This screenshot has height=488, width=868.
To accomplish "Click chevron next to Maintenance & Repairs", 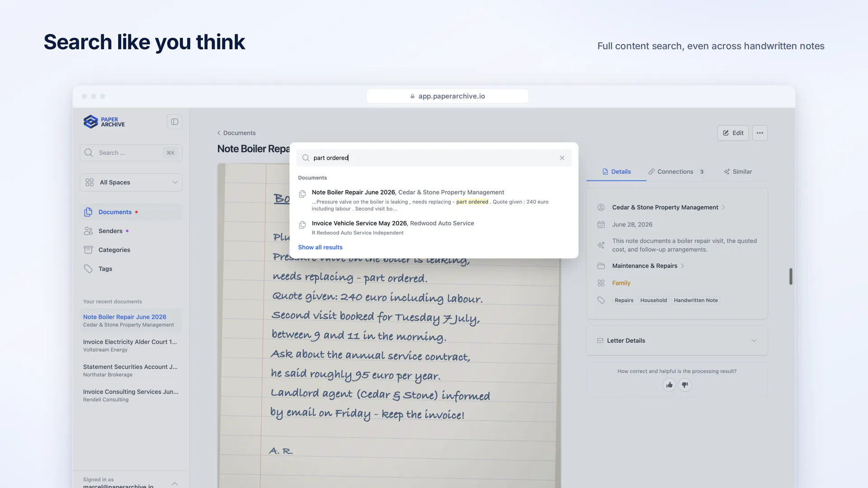I will [x=683, y=266].
